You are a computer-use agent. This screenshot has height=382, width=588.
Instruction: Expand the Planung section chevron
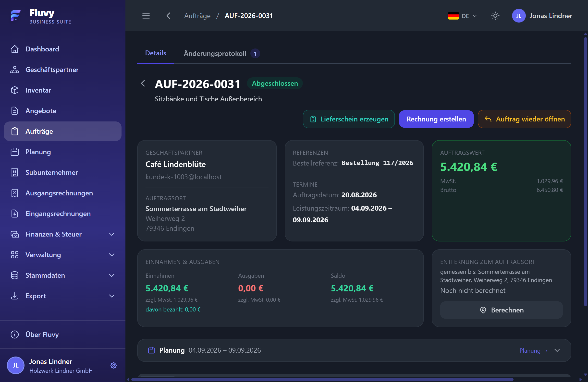pyautogui.click(x=557, y=350)
